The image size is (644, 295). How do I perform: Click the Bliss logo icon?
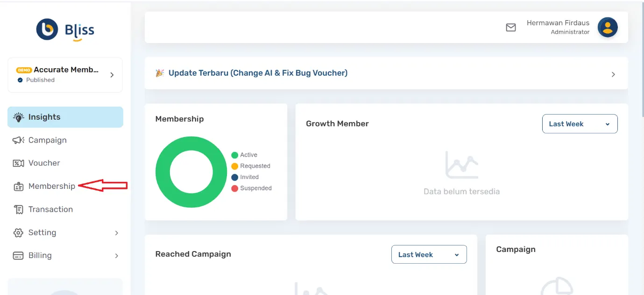47,30
